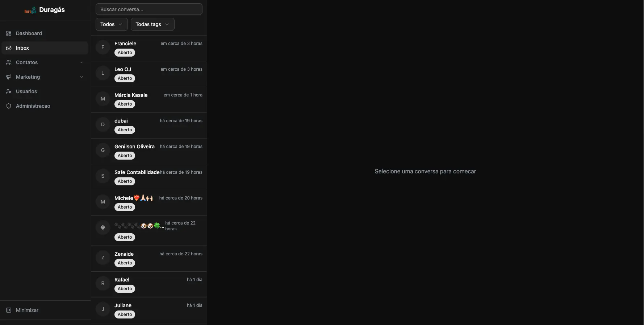Open the Inbox section

[45, 48]
